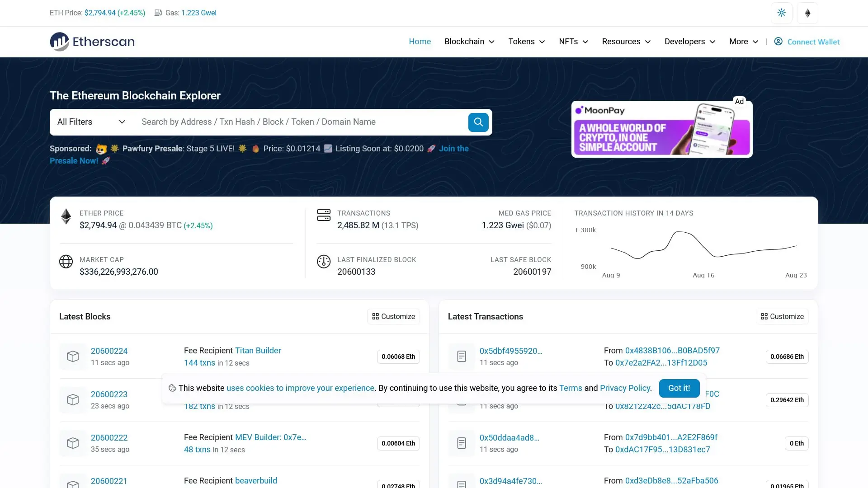Click the globe icon beside Market Cap
Image resolution: width=868 pixels, height=488 pixels.
point(66,262)
